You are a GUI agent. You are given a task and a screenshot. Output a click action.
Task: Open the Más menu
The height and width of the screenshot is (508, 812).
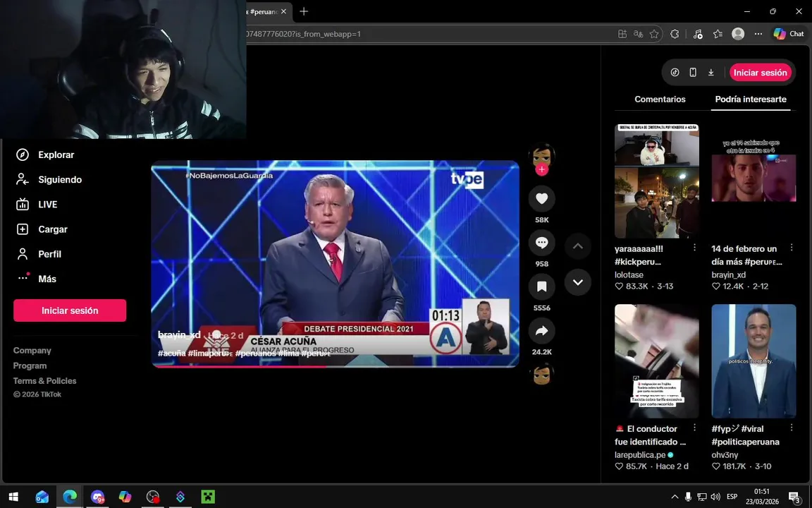click(x=36, y=279)
